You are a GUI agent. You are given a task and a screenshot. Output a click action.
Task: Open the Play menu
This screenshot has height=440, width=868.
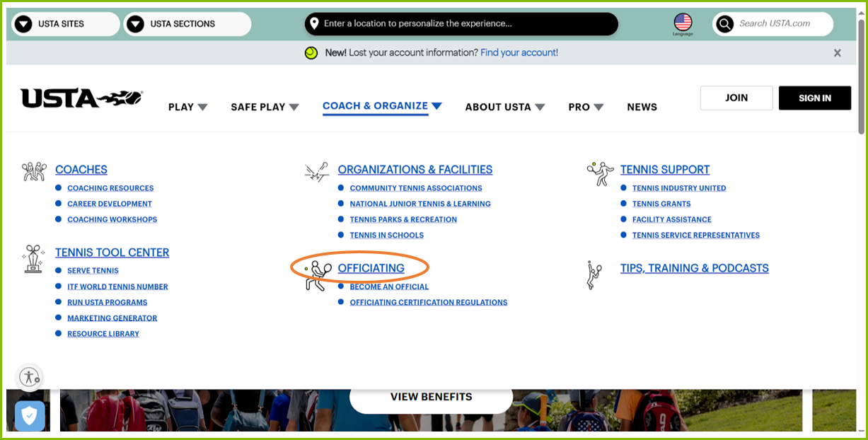pos(188,107)
